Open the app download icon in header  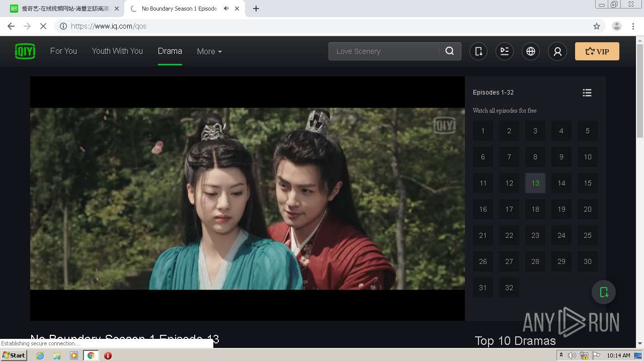click(x=478, y=51)
